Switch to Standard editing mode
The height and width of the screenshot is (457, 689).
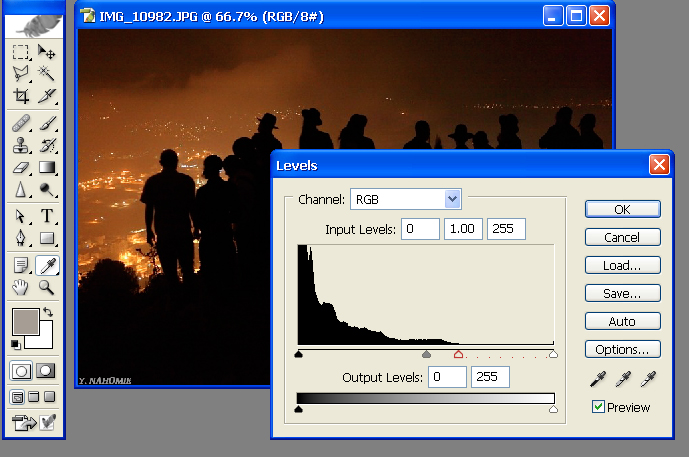click(21, 371)
